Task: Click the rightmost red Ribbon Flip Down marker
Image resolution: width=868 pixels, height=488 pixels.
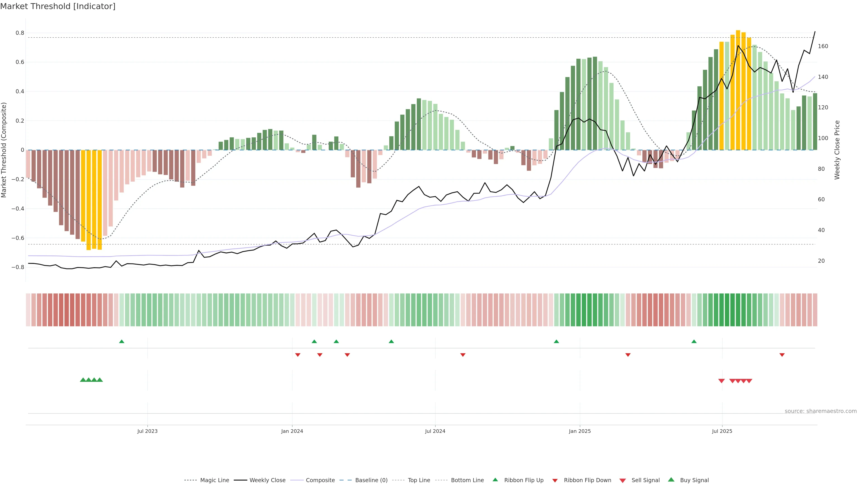Action: pos(782,355)
